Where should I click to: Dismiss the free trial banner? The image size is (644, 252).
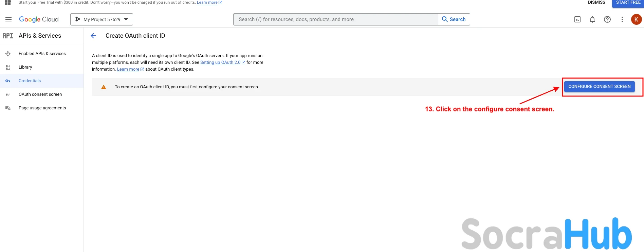596,2
